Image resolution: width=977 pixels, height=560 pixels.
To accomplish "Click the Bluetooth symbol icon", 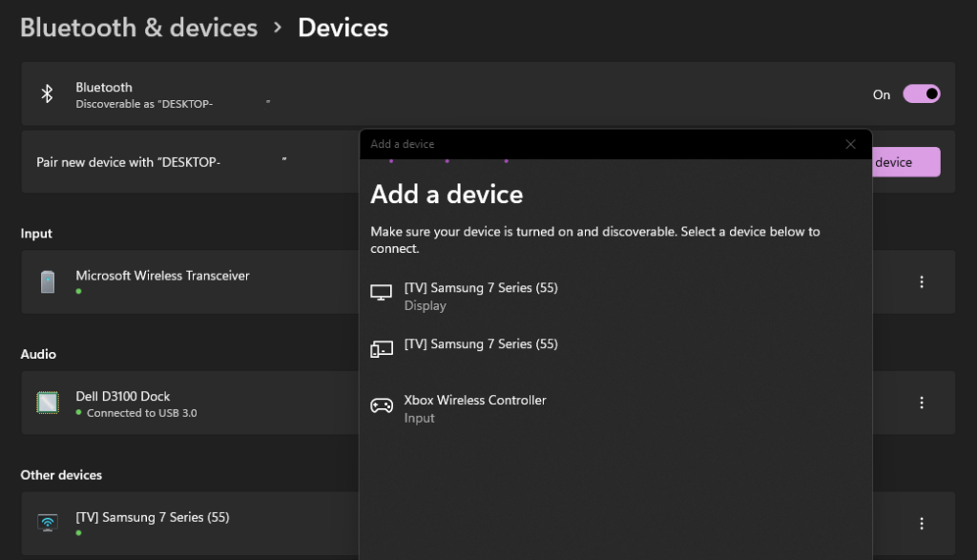I will pyautogui.click(x=47, y=94).
